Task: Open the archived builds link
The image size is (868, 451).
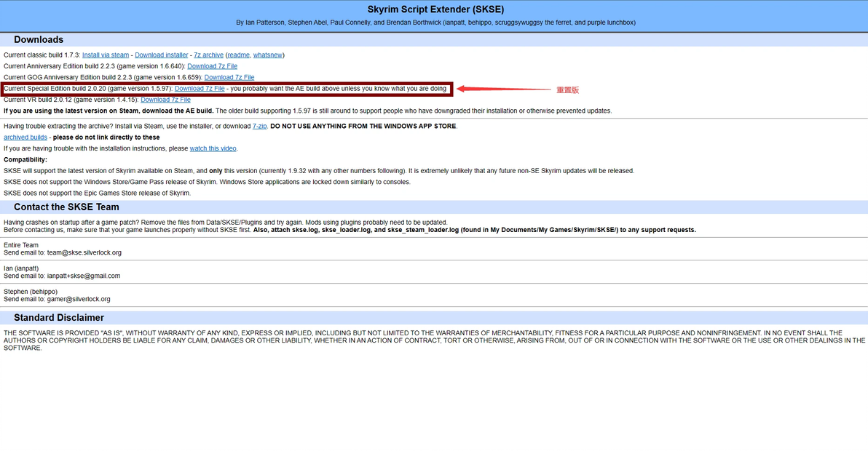Action: pyautogui.click(x=25, y=137)
